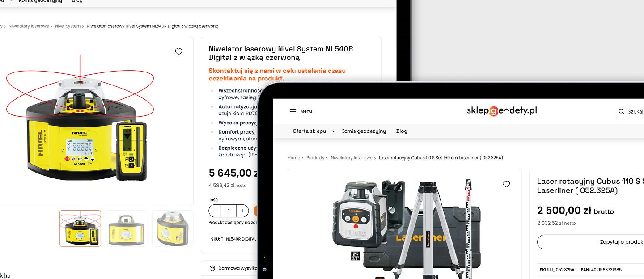Click the Zapytaj o produkt button
The height and width of the screenshot is (279, 644).
coord(617,242)
